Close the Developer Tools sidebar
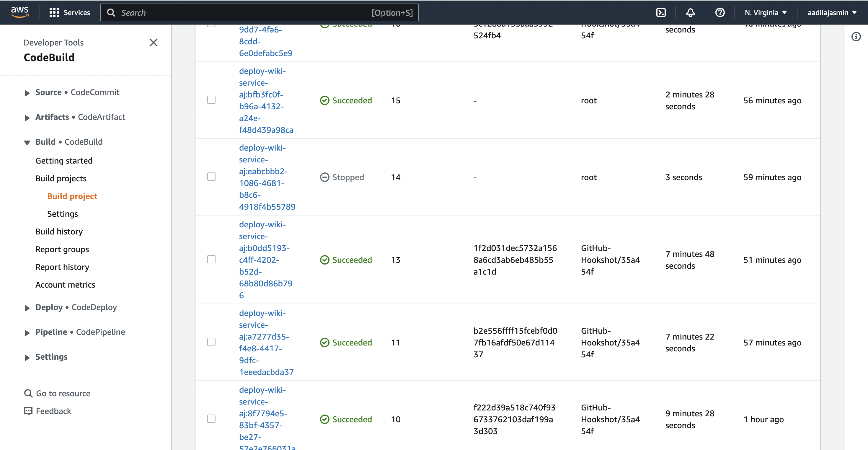This screenshot has height=450, width=868. click(153, 43)
